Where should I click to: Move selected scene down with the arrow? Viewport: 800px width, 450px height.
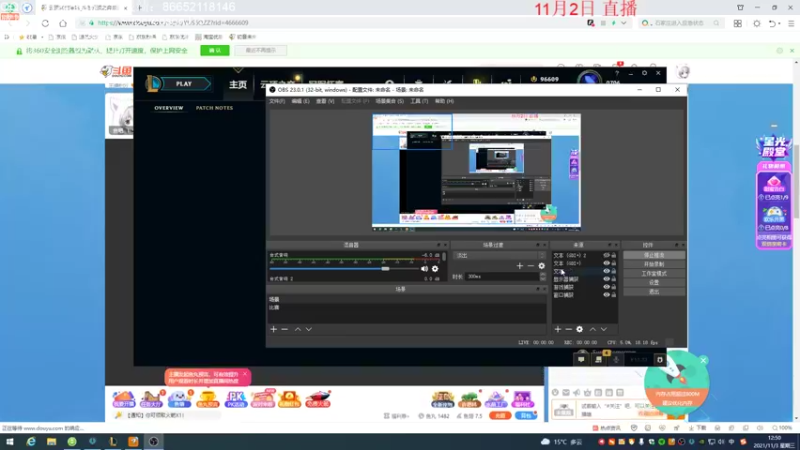309,330
